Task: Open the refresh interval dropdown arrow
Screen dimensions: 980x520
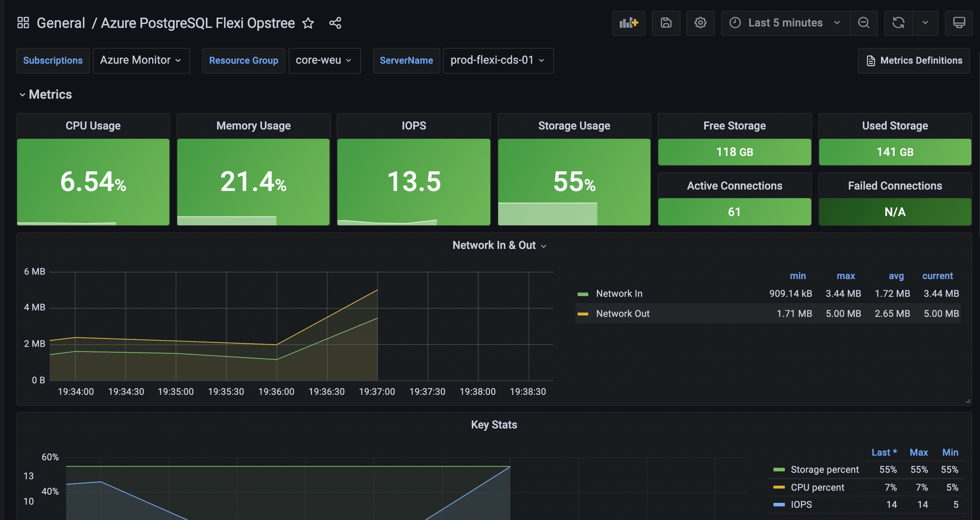Action: tap(925, 23)
